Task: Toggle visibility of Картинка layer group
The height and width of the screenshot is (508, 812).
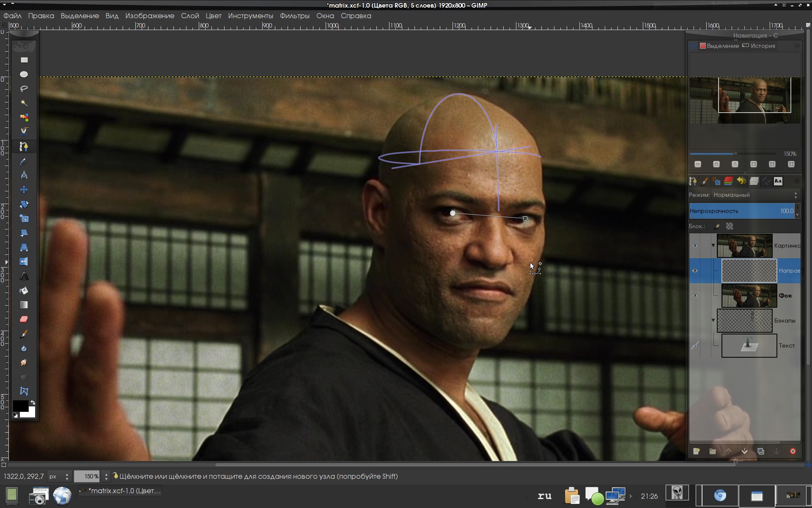Action: click(x=694, y=246)
